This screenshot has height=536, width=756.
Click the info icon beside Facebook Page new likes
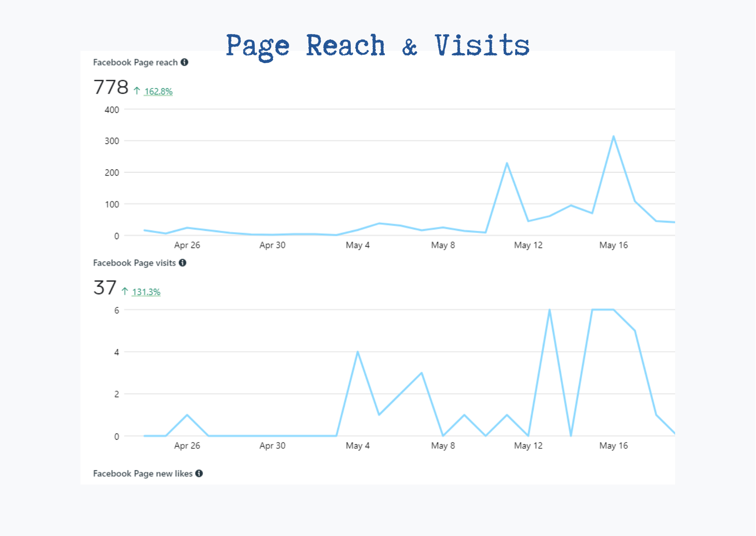199,473
